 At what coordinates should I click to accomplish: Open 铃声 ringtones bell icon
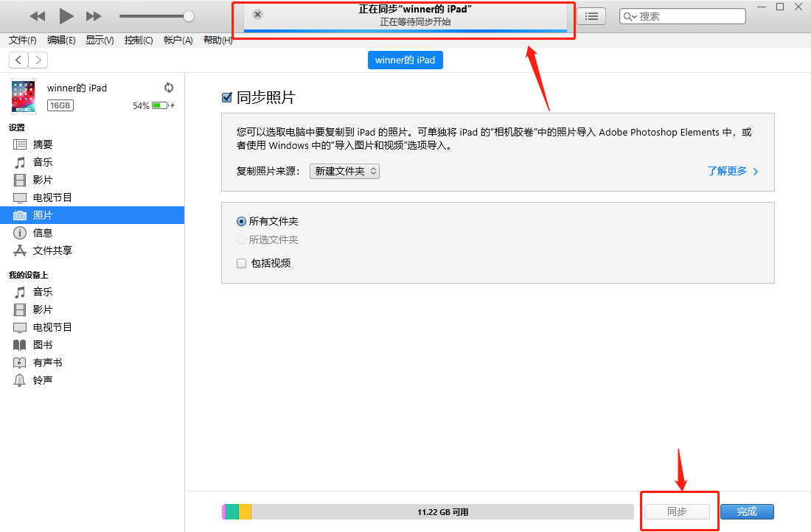20,380
